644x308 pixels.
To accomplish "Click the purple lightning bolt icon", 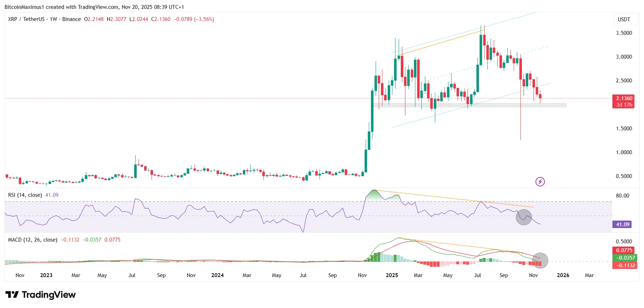I will tap(540, 182).
